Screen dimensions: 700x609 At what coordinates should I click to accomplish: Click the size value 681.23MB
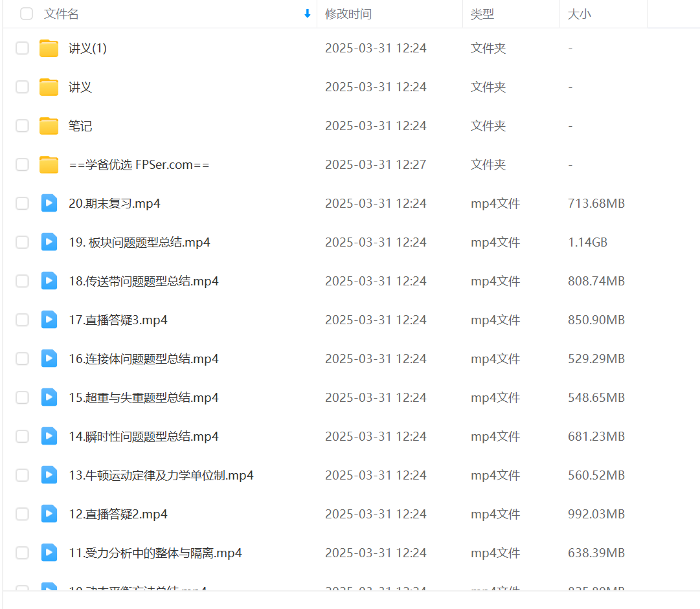click(x=596, y=436)
